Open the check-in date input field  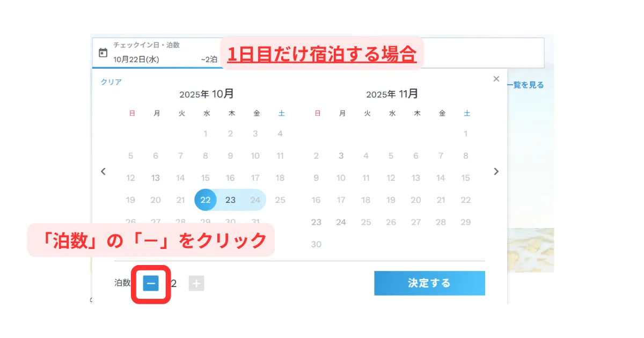coord(161,59)
